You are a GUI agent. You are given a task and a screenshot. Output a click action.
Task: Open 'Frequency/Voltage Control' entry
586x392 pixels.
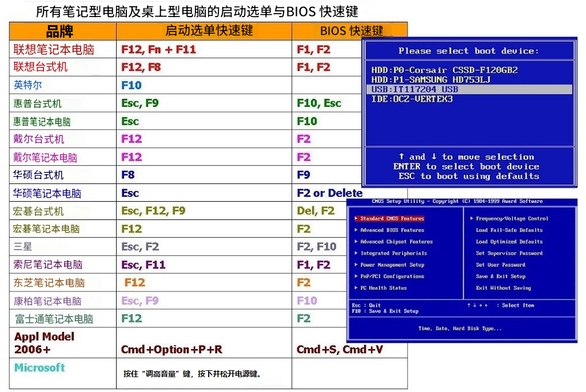click(512, 219)
